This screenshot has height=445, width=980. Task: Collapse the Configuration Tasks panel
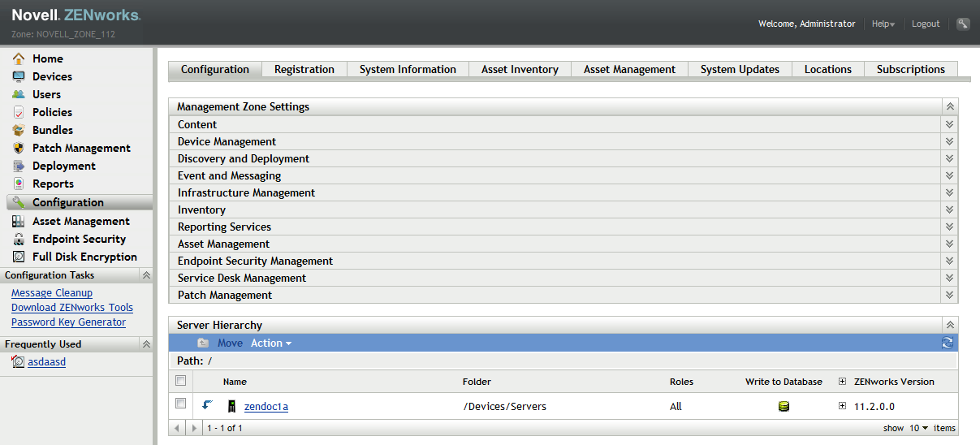point(146,275)
